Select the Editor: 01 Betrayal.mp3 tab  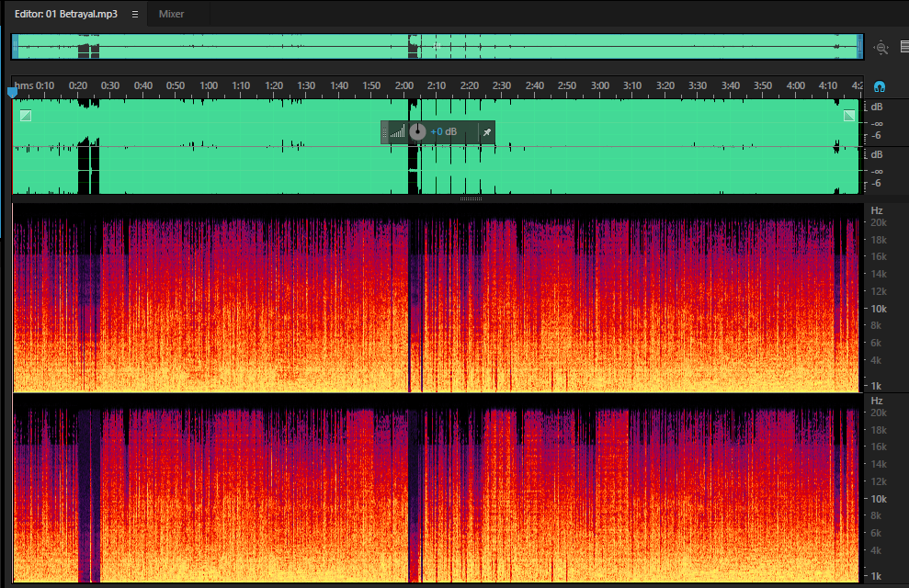pyautogui.click(x=66, y=14)
